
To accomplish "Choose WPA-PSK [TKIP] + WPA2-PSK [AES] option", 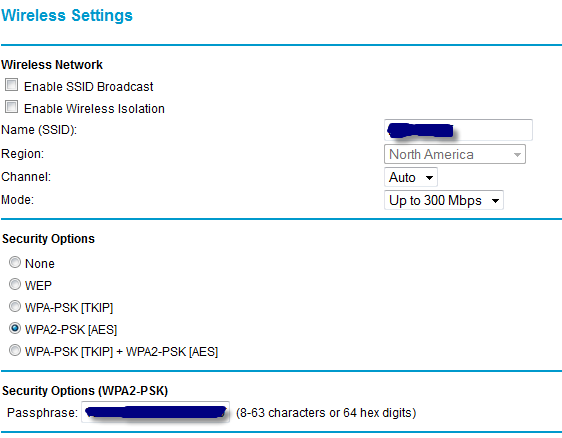I will pyautogui.click(x=15, y=350).
